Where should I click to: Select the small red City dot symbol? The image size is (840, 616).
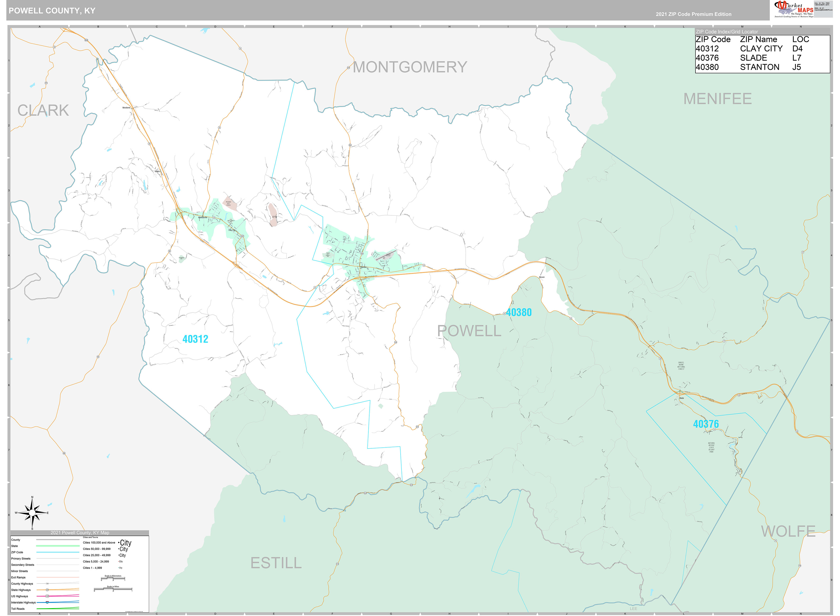click(118, 561)
